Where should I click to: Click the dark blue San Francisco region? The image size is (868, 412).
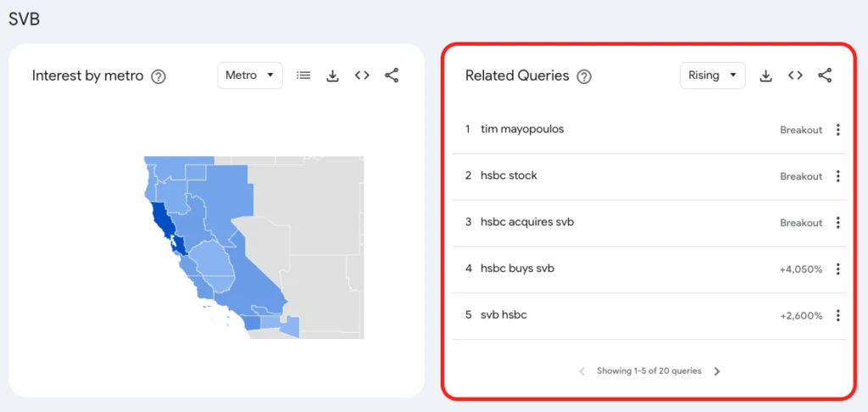[162, 221]
